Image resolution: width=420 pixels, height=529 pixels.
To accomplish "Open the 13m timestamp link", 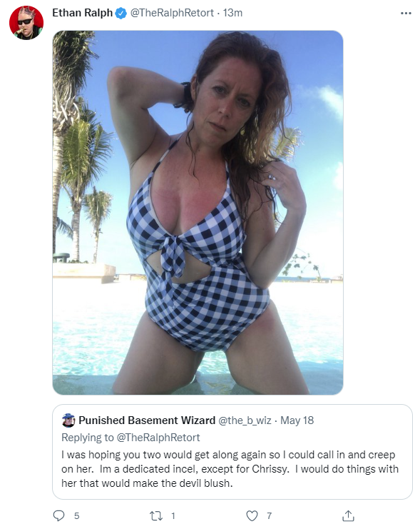I will [x=232, y=13].
